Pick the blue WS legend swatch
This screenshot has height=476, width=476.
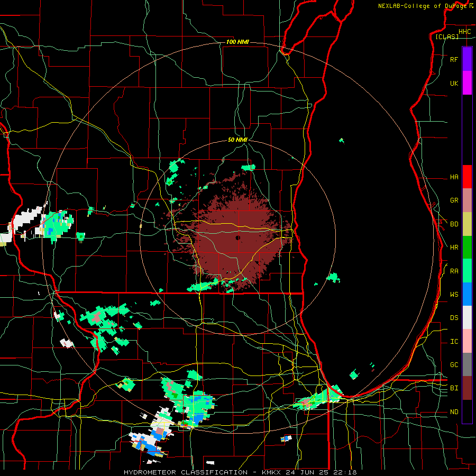pyautogui.click(x=467, y=294)
